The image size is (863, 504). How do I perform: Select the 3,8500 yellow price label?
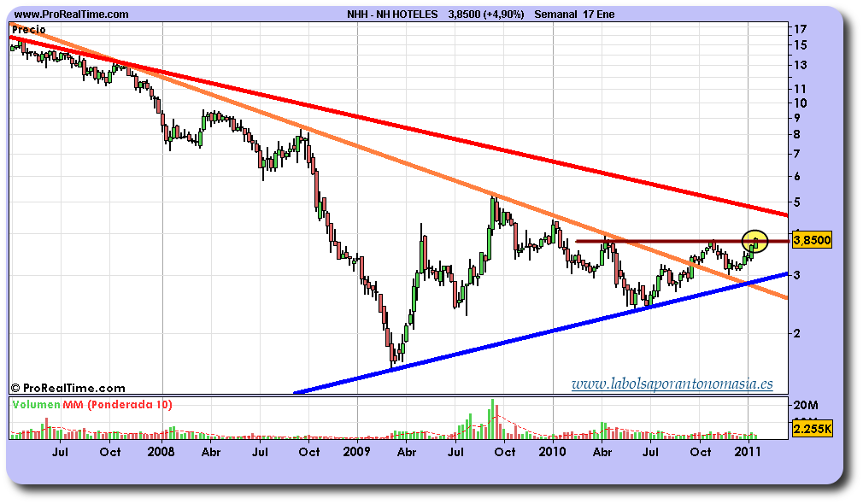click(x=813, y=240)
